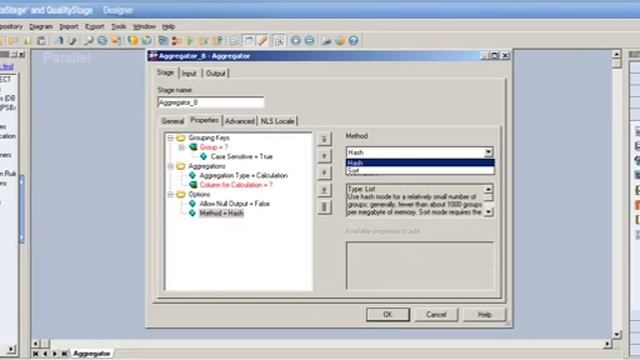Open the Window menu
The height and width of the screenshot is (360, 640).
(x=144, y=27)
